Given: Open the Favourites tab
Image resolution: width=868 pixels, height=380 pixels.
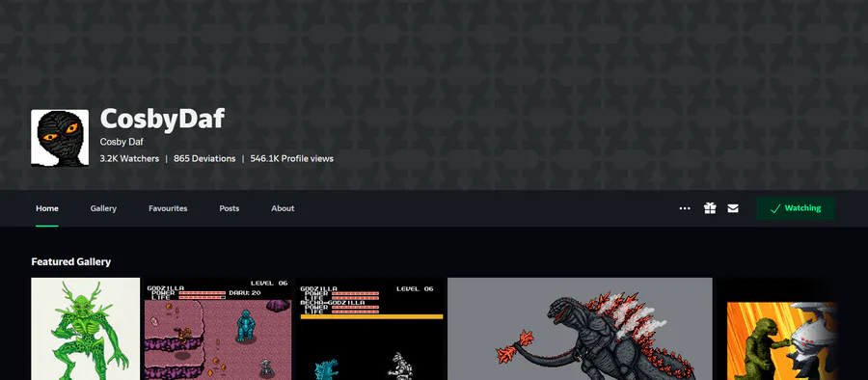Looking at the screenshot, I should pyautogui.click(x=168, y=208).
